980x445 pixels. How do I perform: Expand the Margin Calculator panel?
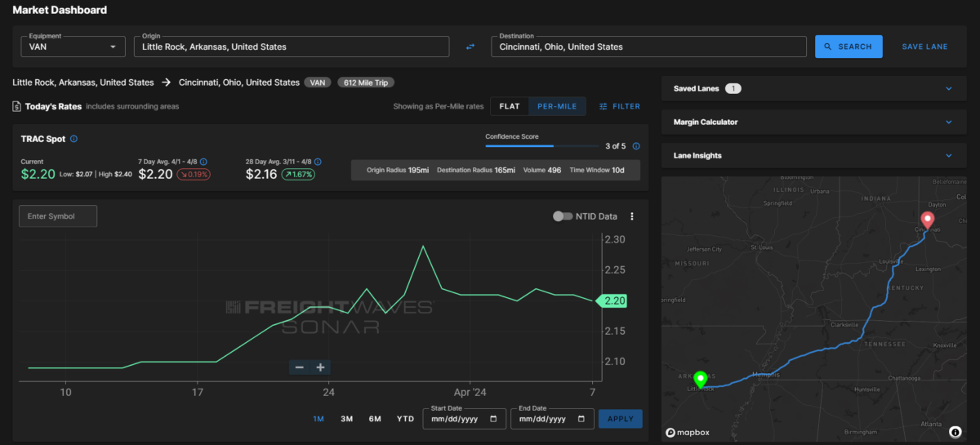813,122
